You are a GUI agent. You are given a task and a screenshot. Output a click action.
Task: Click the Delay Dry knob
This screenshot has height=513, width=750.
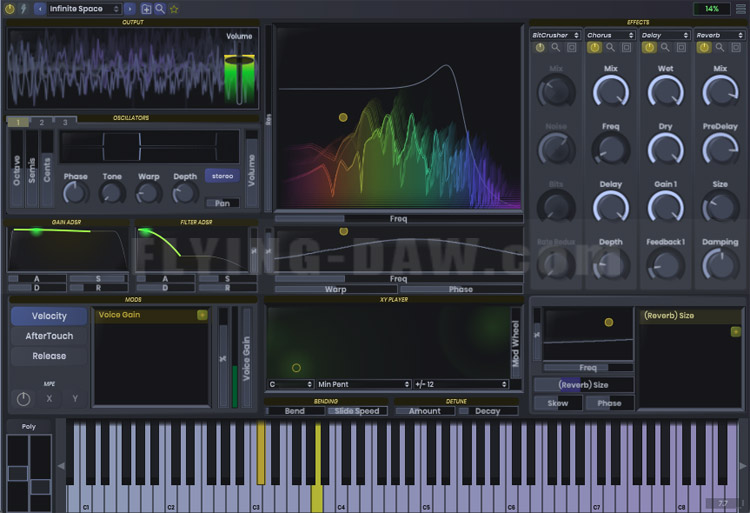[665, 150]
